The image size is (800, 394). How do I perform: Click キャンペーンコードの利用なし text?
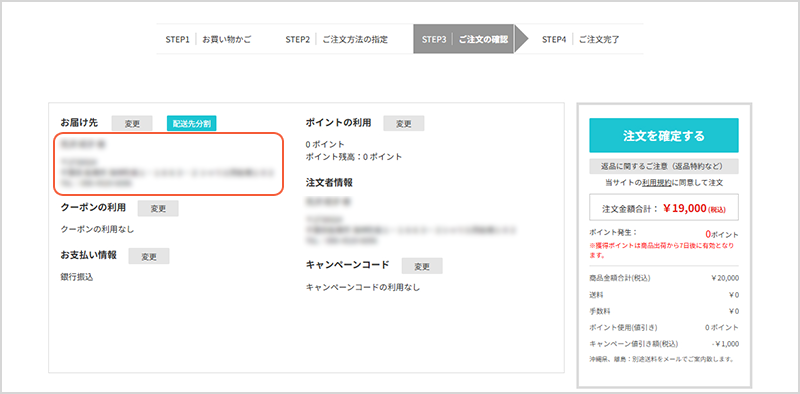(363, 287)
